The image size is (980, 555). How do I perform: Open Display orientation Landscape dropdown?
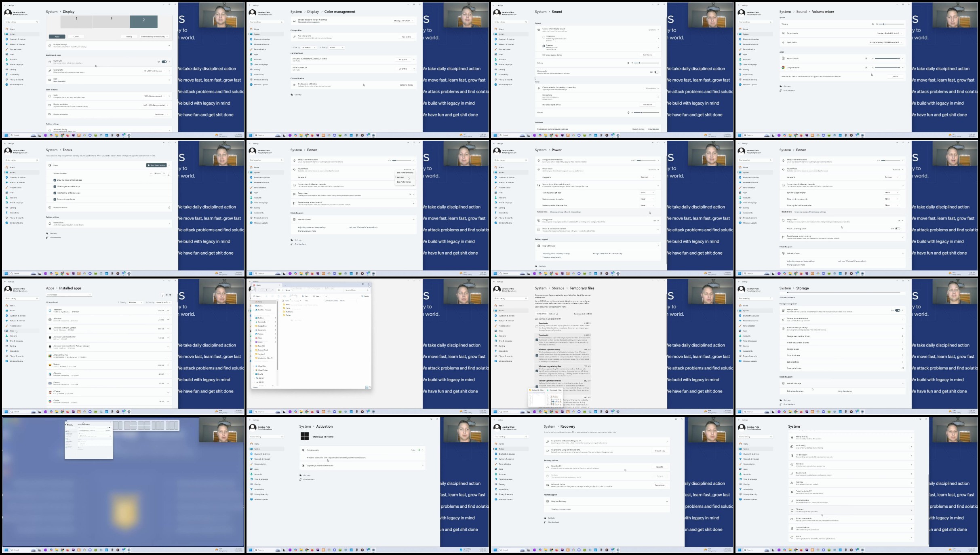tap(161, 114)
